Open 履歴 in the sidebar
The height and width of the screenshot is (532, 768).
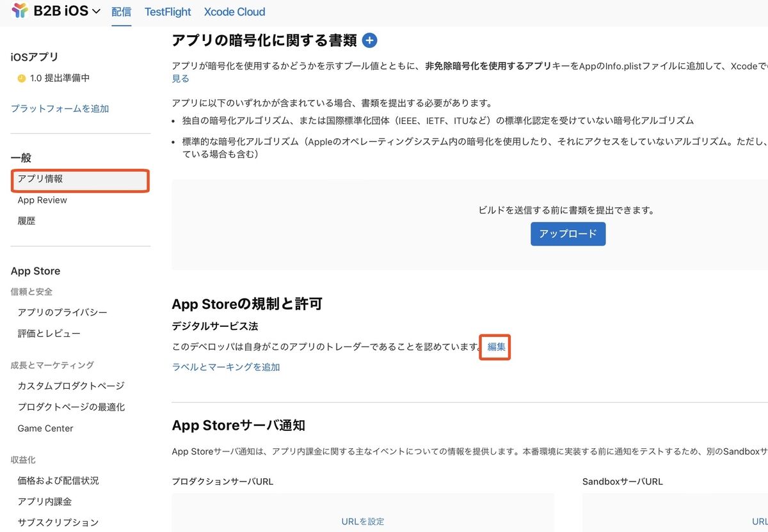[x=27, y=221]
